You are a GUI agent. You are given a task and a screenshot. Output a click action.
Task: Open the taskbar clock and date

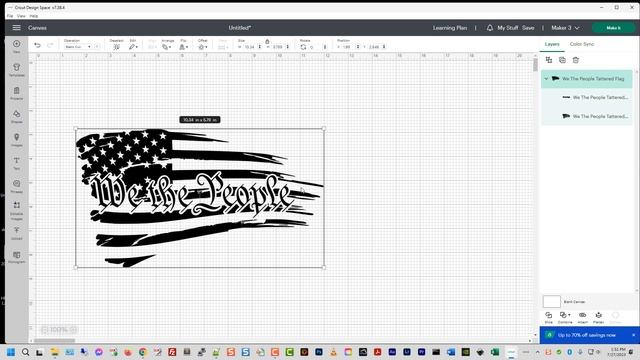click(x=618, y=352)
